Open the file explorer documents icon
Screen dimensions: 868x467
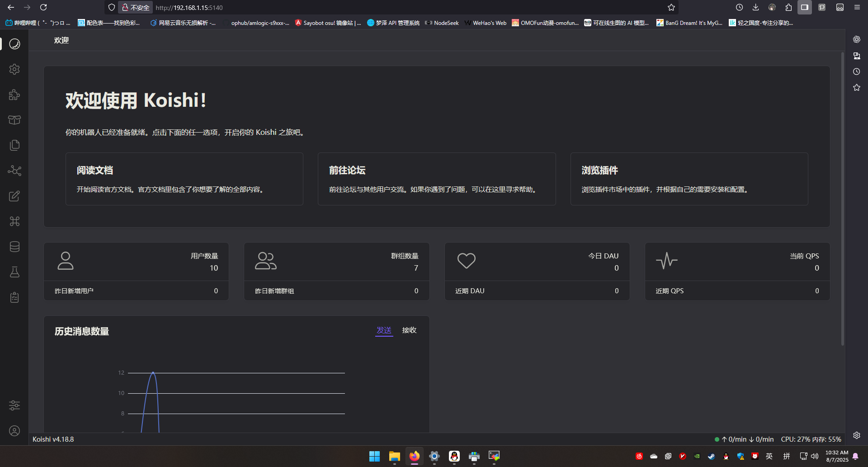point(14,145)
